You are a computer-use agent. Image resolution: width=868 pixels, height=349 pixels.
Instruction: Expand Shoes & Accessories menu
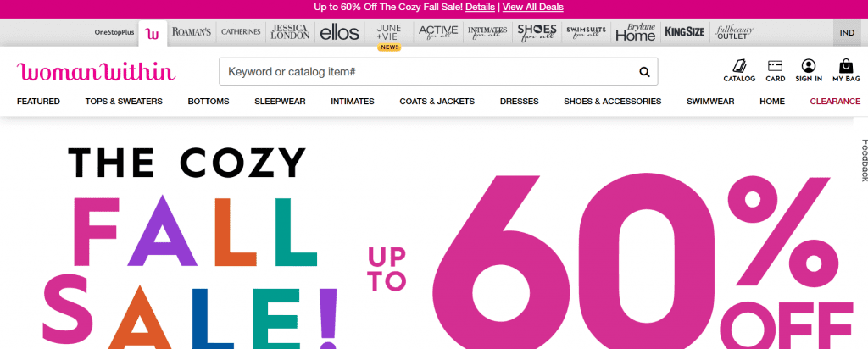(612, 101)
